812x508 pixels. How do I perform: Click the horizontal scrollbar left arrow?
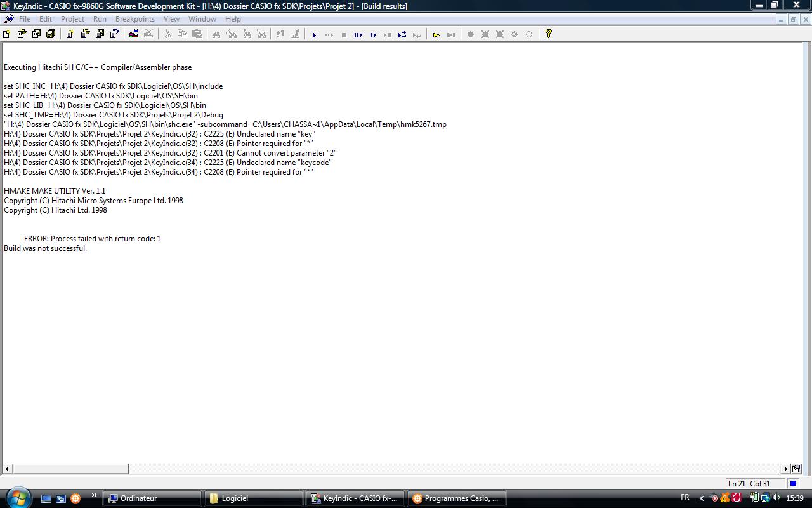point(8,469)
